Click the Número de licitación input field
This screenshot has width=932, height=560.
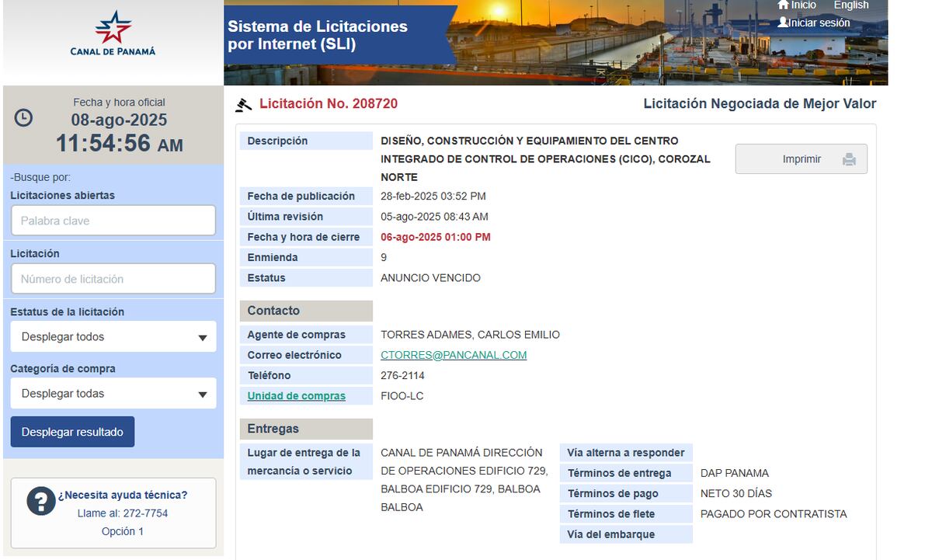click(113, 279)
